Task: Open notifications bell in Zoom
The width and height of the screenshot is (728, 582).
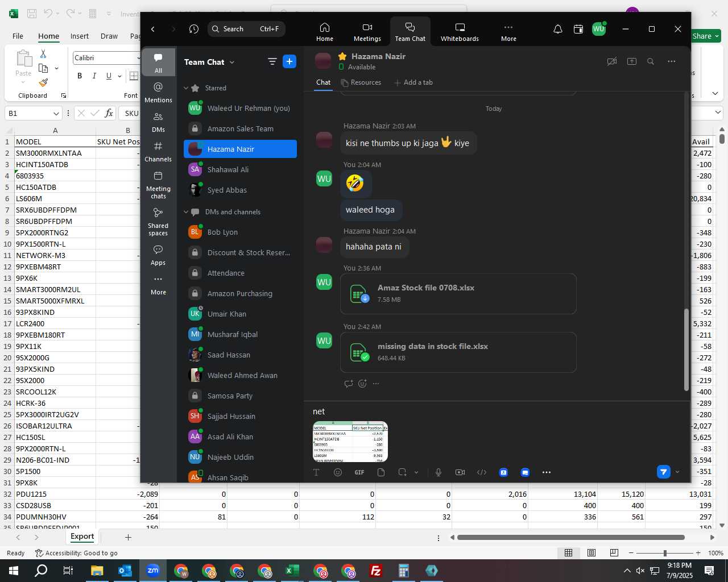Action: point(558,29)
